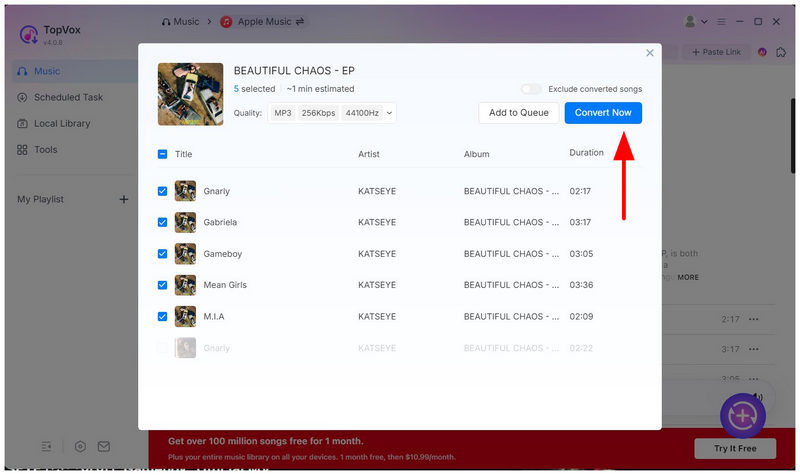Open the Music section in sidebar
The height and width of the screenshot is (475, 800).
pos(74,71)
